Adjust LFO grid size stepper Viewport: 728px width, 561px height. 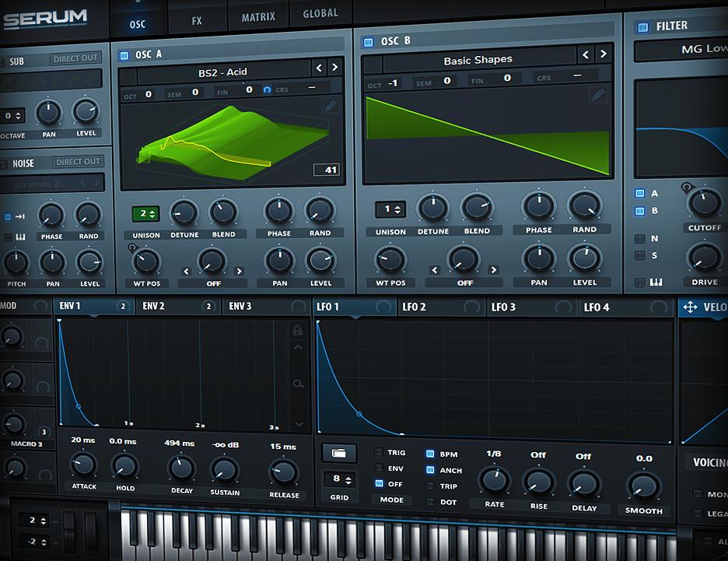pos(339,479)
